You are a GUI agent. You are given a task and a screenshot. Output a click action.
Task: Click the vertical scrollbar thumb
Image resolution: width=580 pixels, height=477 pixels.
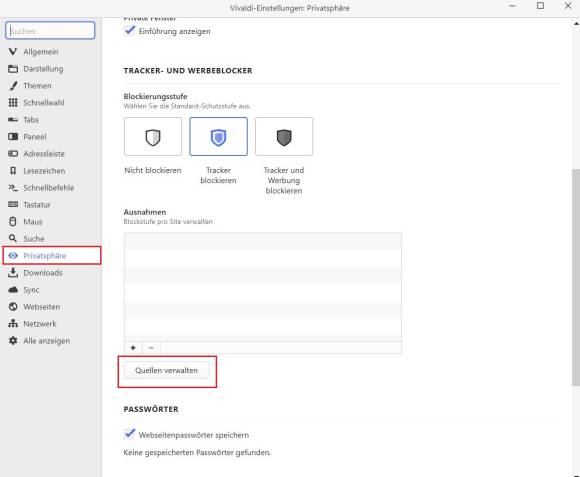tap(576, 277)
